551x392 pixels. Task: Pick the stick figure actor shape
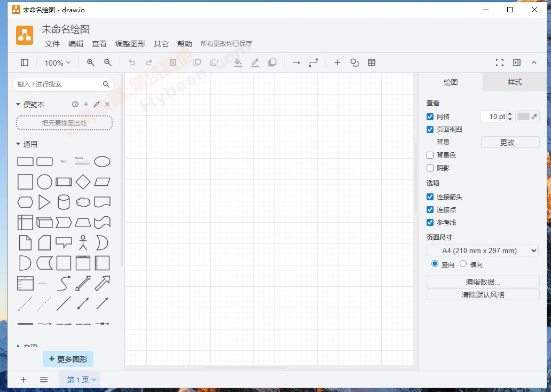point(83,242)
